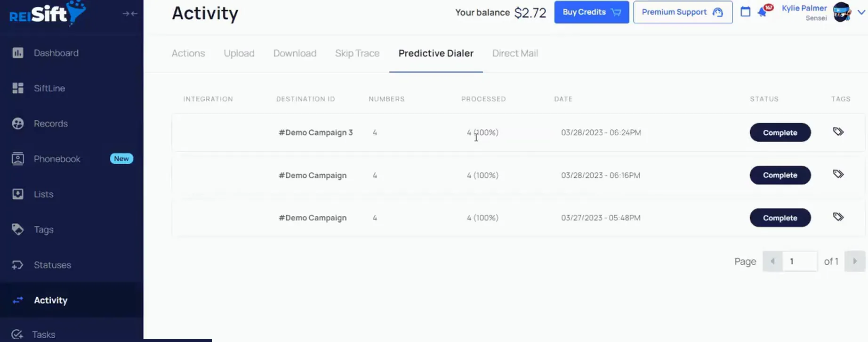The height and width of the screenshot is (342, 868).
Task: Switch to the Skip Trace tab
Action: point(357,53)
